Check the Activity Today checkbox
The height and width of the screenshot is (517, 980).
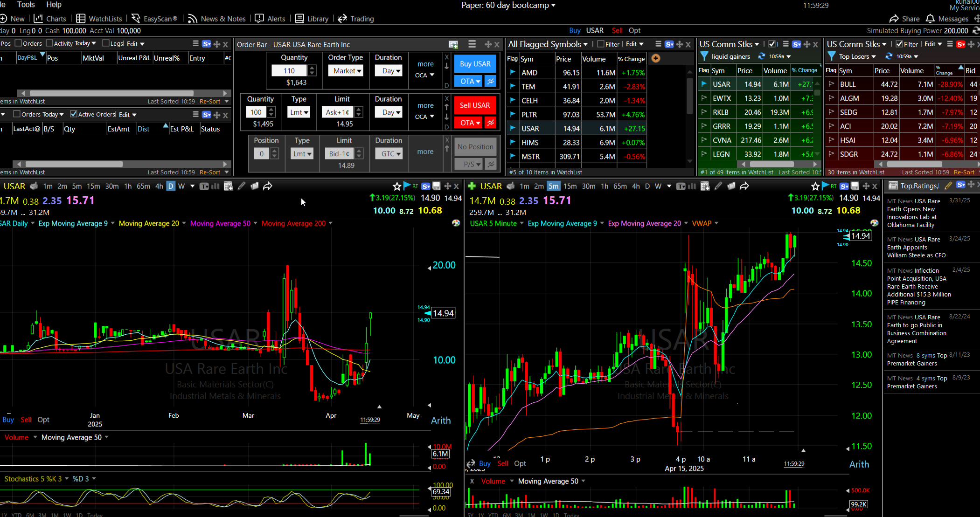pos(49,43)
